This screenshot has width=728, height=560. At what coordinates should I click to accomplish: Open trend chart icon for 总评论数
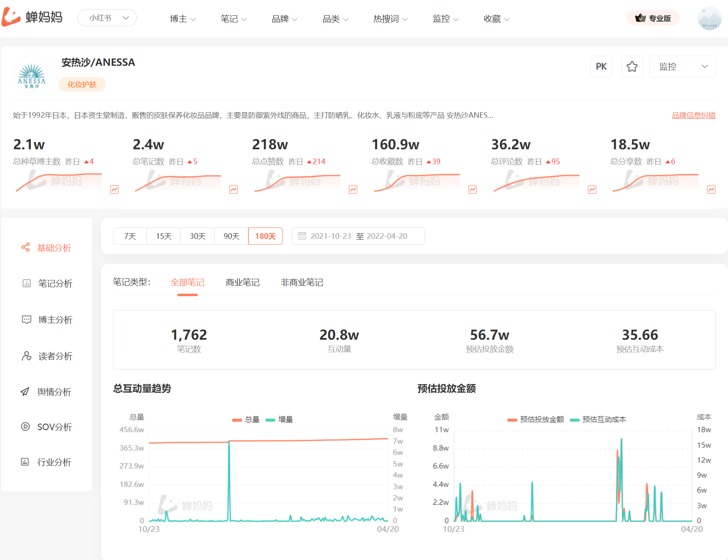(x=592, y=190)
